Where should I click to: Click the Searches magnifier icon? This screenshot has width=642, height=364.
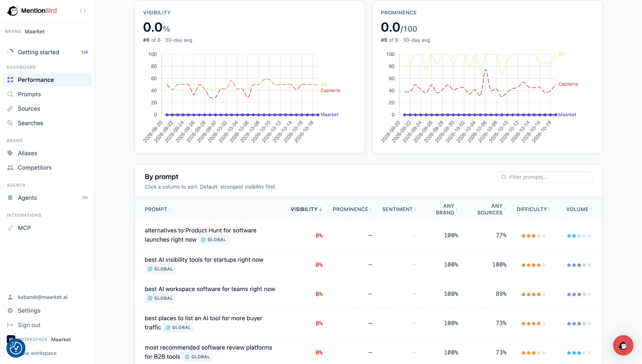point(10,123)
